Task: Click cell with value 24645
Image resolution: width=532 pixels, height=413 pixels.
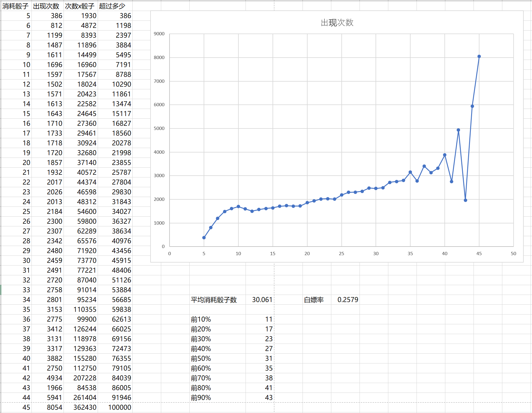Action: (80, 114)
